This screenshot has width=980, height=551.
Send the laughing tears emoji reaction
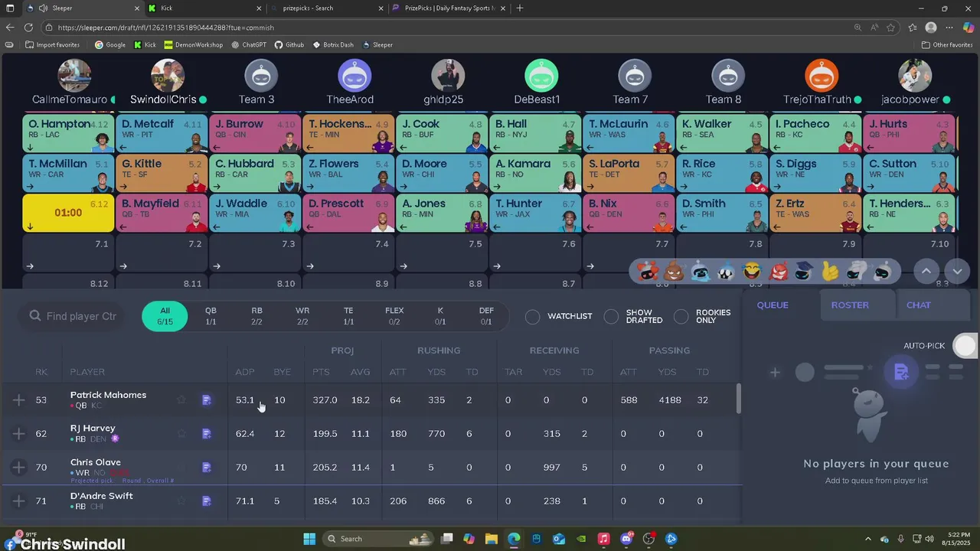click(753, 271)
